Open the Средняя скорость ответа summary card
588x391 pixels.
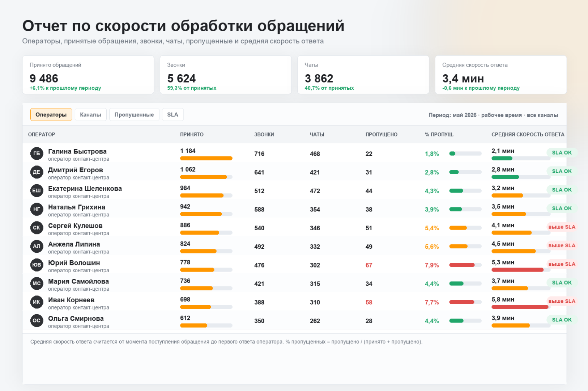(x=500, y=75)
